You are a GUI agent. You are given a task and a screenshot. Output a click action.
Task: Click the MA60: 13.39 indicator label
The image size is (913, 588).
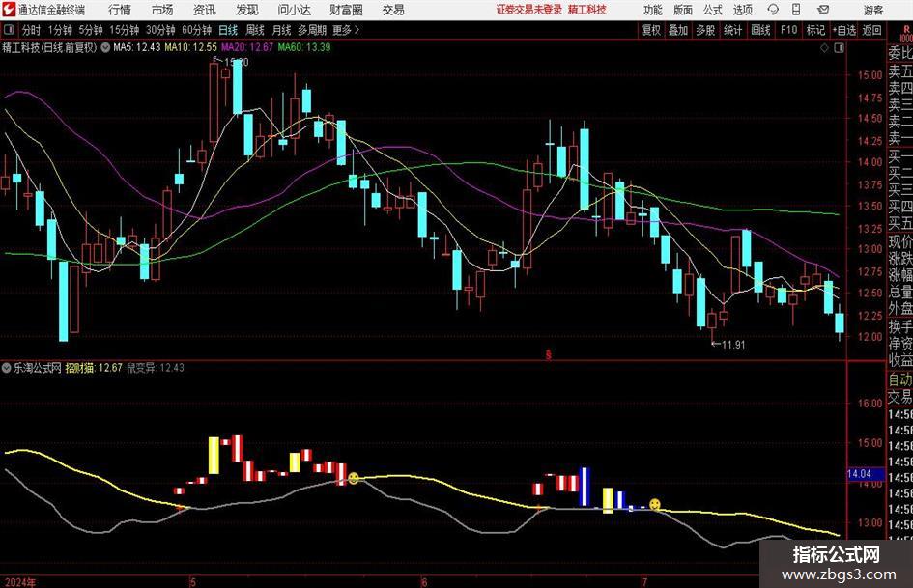click(304, 47)
